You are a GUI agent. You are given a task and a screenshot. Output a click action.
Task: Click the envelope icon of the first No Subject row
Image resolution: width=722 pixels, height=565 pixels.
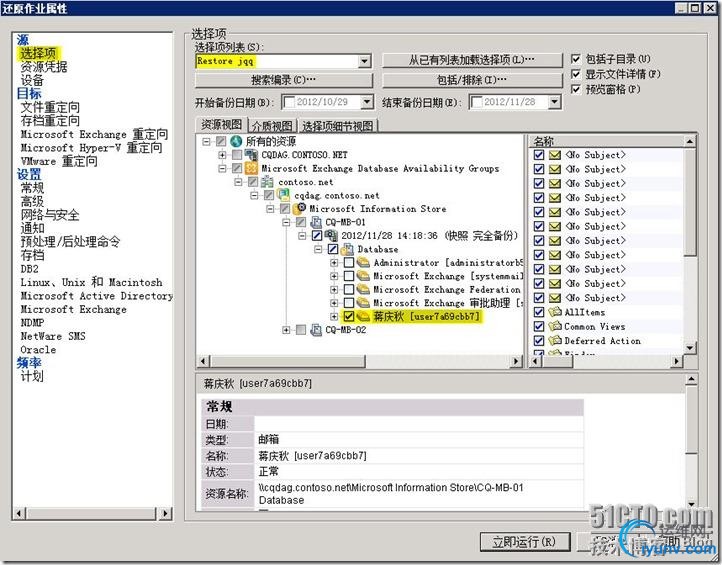(555, 155)
